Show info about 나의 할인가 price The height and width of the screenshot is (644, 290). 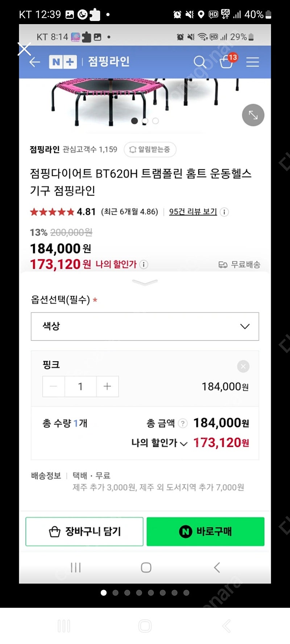(144, 264)
